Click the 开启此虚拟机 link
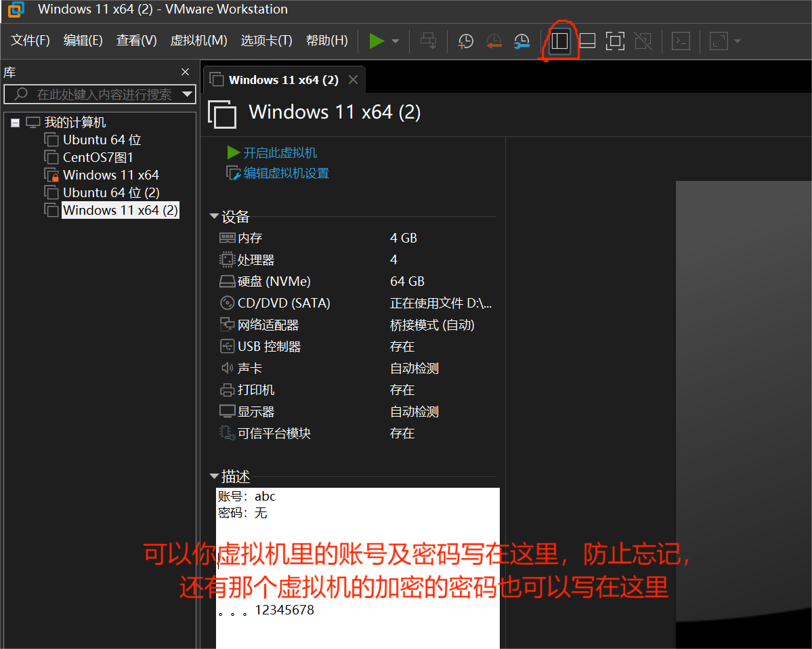The height and width of the screenshot is (649, 812). pyautogui.click(x=280, y=153)
